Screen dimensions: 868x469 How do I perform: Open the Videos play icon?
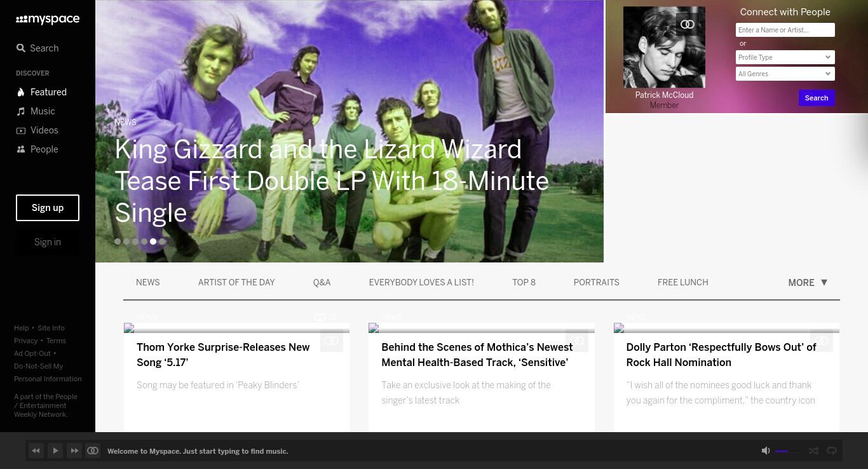(21, 130)
